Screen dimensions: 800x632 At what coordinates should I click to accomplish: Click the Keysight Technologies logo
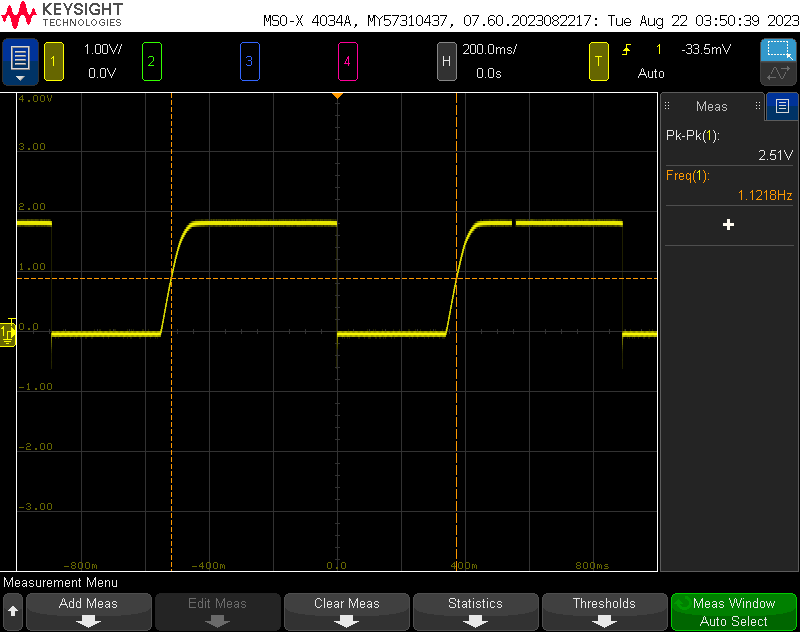pyautogui.click(x=64, y=14)
